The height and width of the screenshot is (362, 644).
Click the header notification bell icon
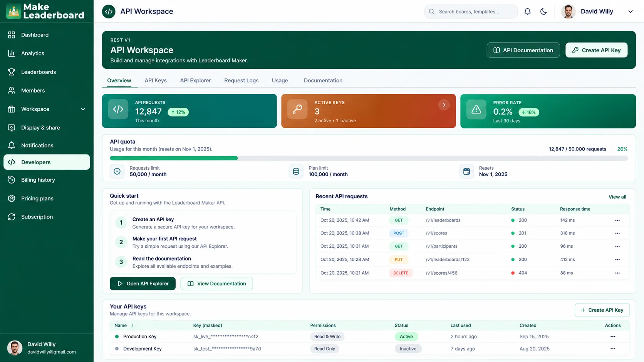[x=527, y=12]
